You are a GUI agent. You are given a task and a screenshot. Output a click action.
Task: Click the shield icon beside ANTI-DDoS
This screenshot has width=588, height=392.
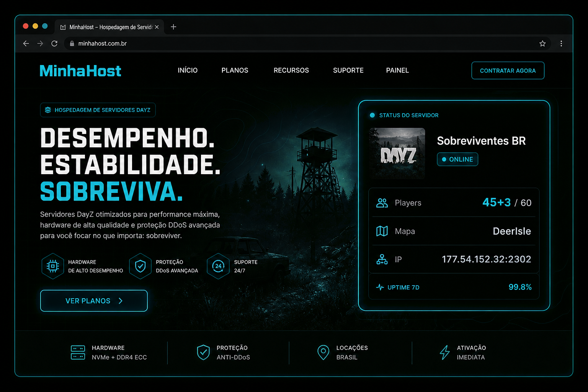coord(203,353)
